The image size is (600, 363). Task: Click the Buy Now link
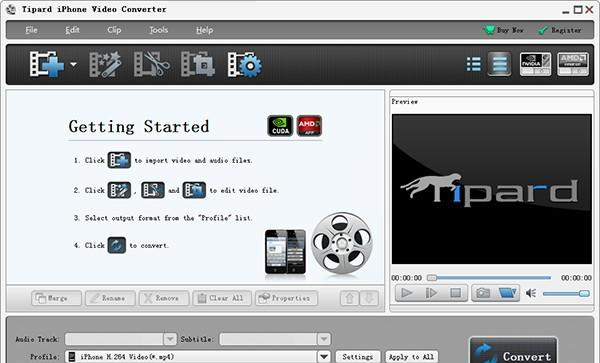(x=504, y=30)
